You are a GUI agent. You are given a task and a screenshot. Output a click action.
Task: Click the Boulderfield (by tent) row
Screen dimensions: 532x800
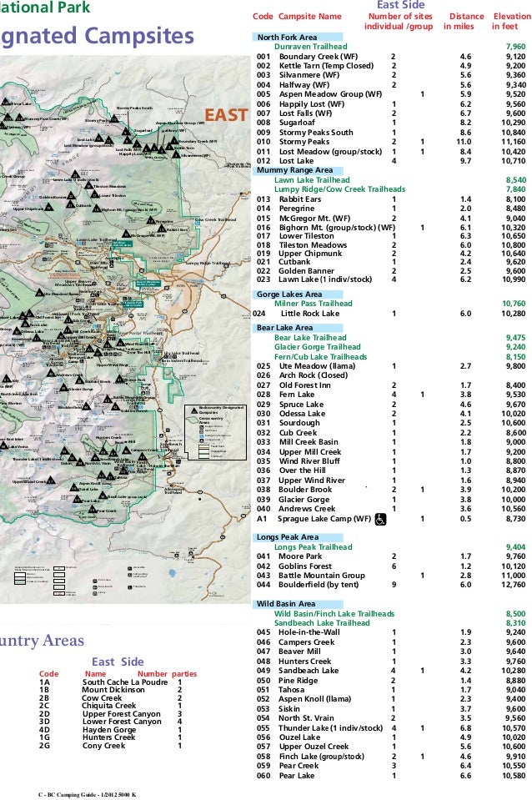click(391, 585)
